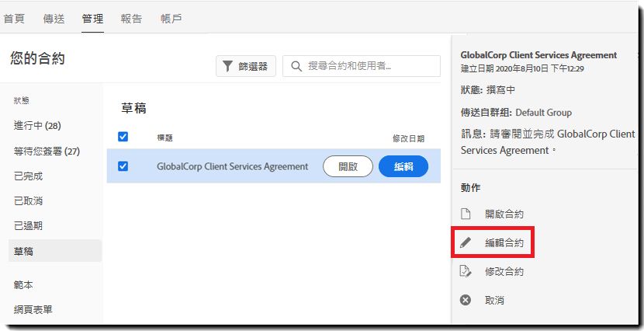Choose the 修改合約 action
Image resolution: width=644 pixels, height=331 pixels.
pyautogui.click(x=504, y=272)
